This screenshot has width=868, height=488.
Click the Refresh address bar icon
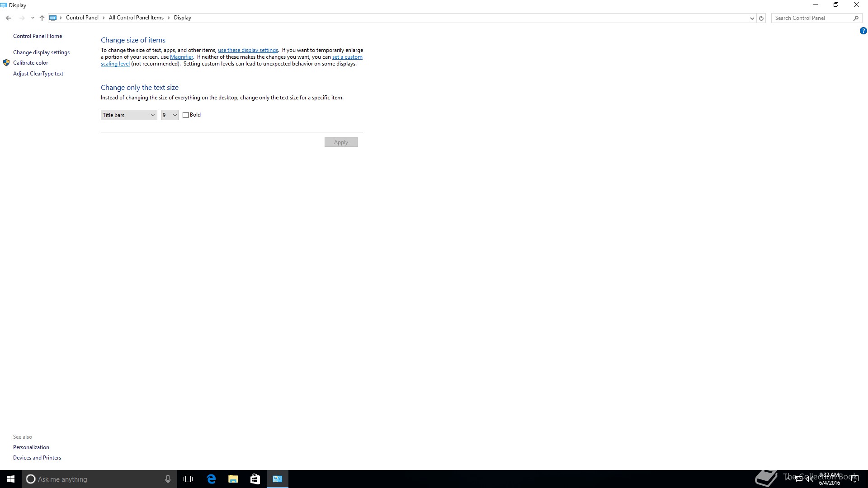(761, 18)
